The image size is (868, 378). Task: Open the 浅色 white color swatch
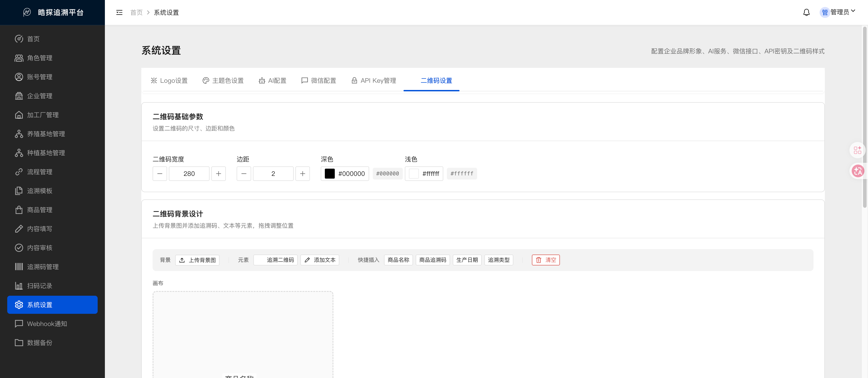tap(414, 174)
